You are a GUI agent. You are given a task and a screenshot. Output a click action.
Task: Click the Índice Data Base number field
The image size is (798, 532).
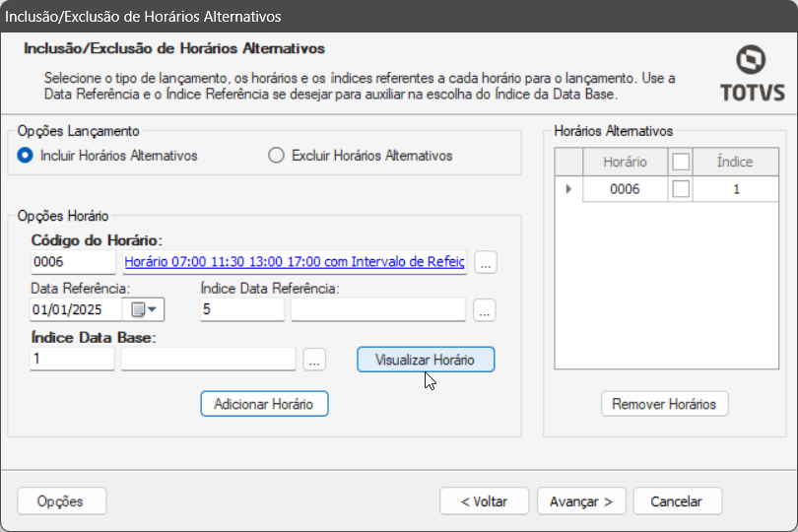[x=72, y=359]
